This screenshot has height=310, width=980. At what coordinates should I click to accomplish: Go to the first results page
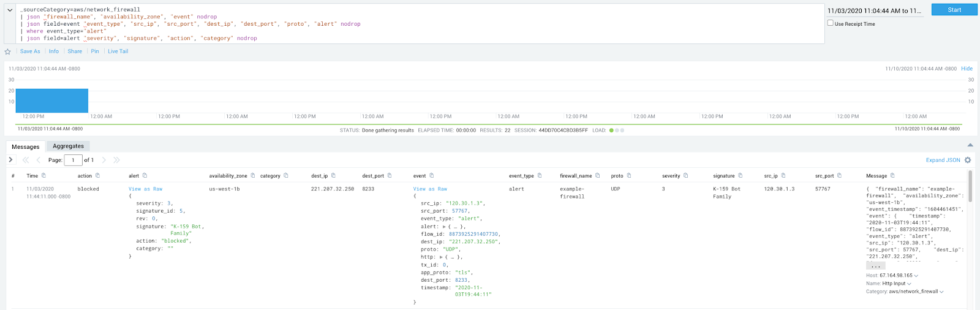tap(26, 160)
